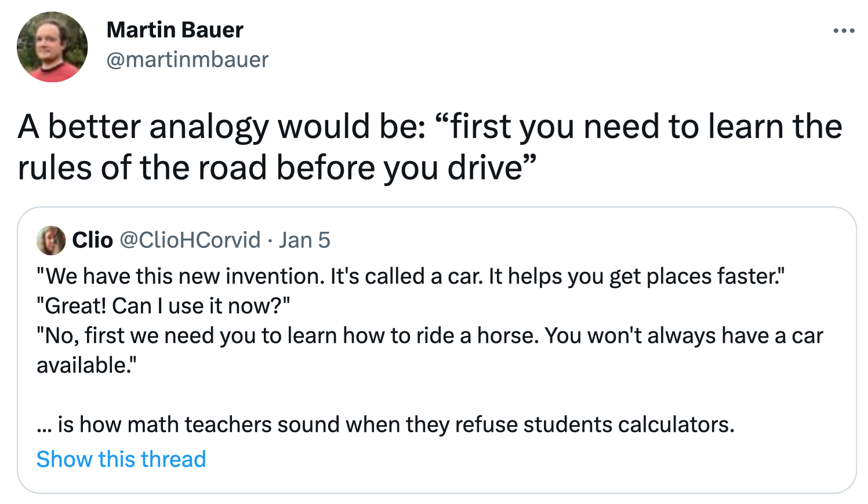This screenshot has height=504, width=868.
Task: Open the @ClioHCorvid handle
Action: [x=190, y=240]
